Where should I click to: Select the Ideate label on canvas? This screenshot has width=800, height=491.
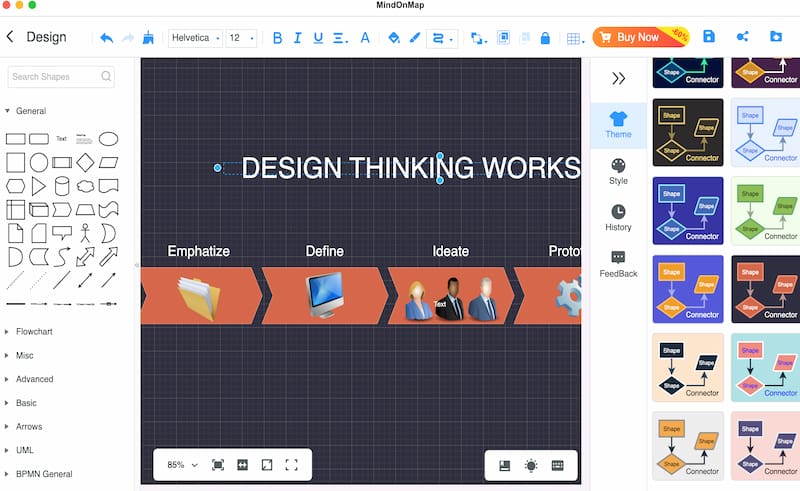(451, 251)
